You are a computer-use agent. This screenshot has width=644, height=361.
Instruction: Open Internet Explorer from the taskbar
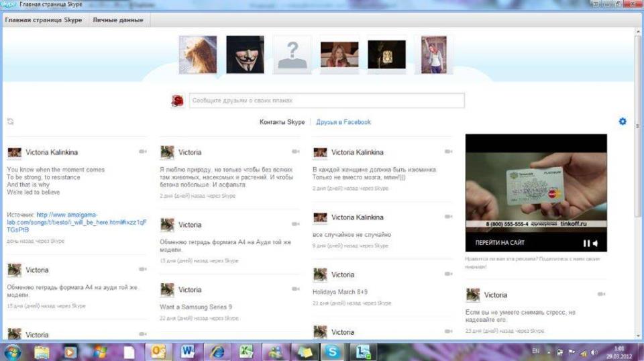(217, 352)
